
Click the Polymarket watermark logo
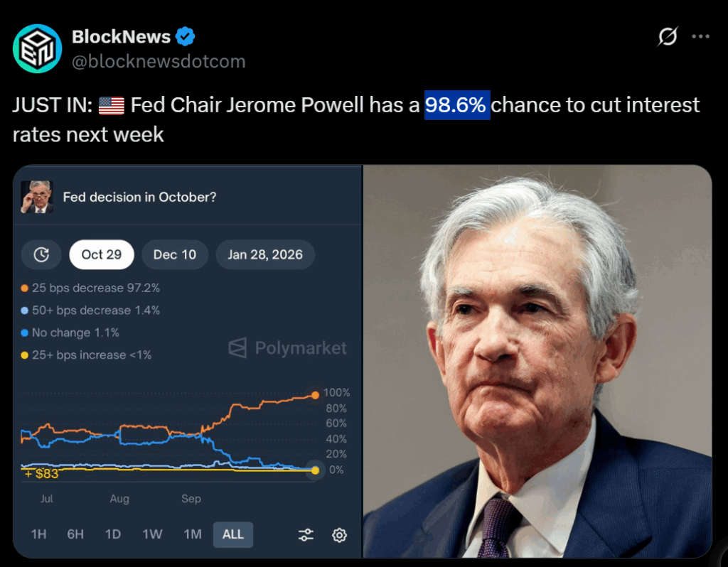[287, 348]
